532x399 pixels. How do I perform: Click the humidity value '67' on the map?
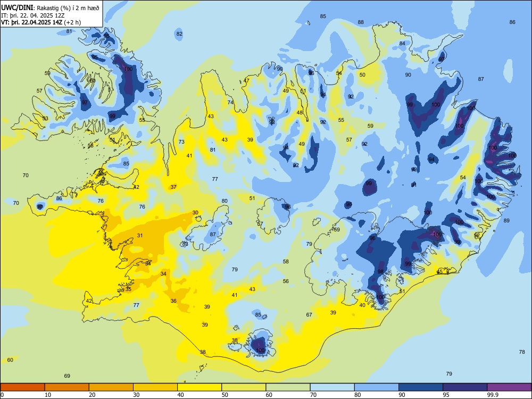(309, 314)
